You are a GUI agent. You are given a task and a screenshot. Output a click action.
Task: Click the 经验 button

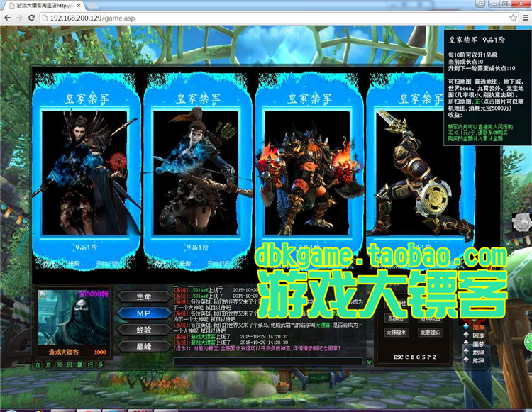144,330
